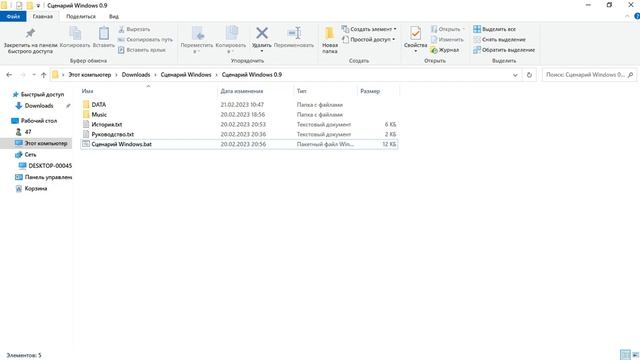This screenshot has height=360, width=640.
Task: Select user 47 in navigation pane
Action: (x=24, y=132)
